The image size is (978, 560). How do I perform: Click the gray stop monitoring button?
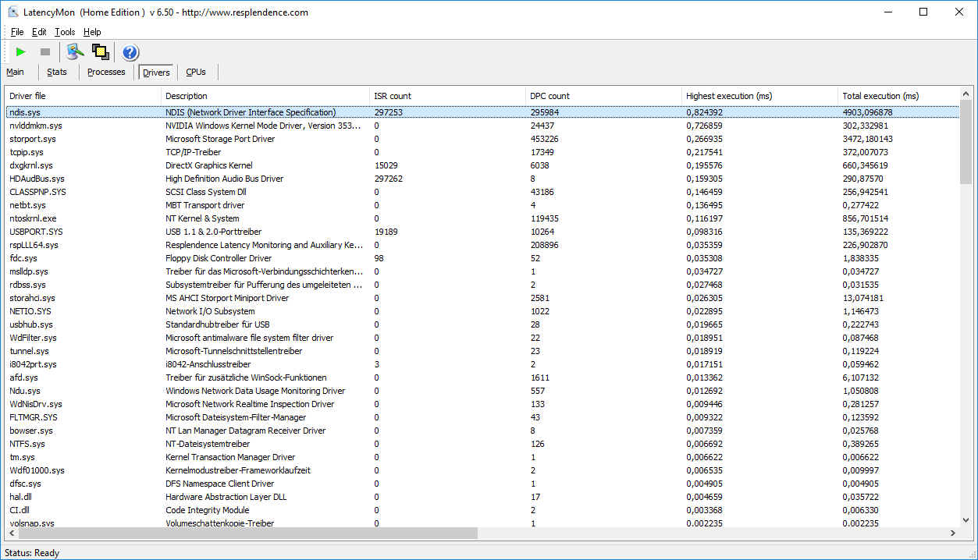pos(45,52)
